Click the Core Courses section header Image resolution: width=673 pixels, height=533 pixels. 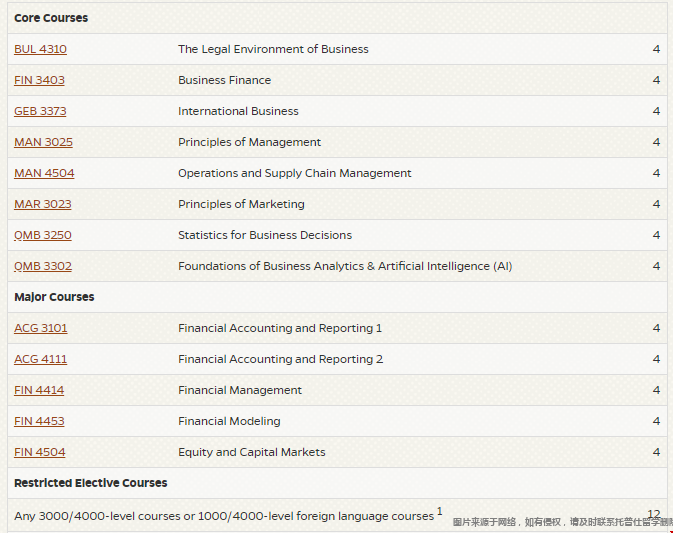tap(51, 18)
